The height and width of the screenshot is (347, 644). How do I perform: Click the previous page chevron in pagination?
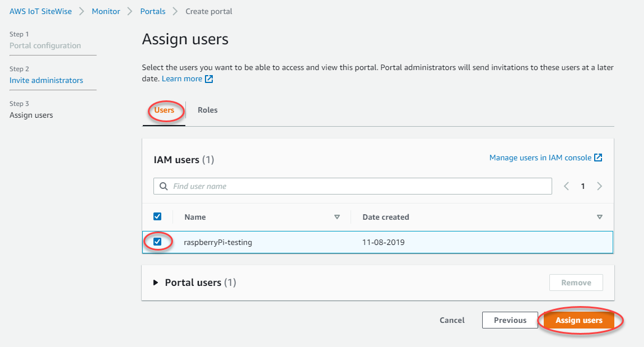(566, 186)
